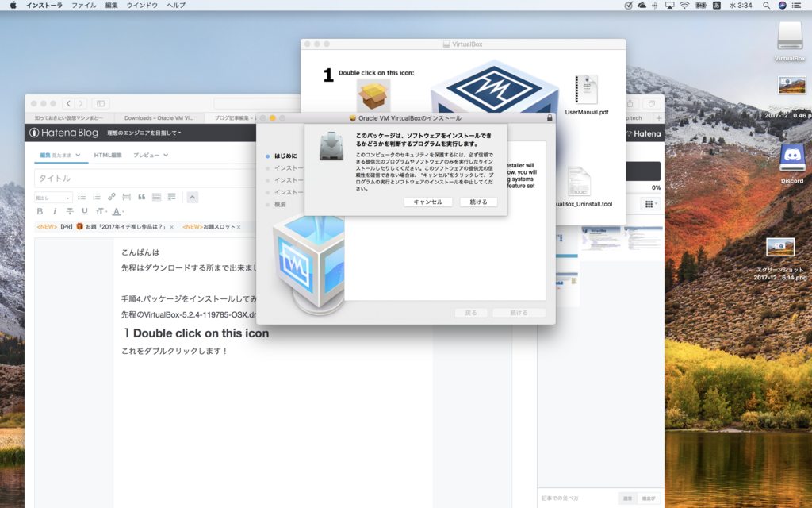Image resolution: width=812 pixels, height=508 pixels.
Task: Open 見出し heading dropdown
Action: pyautogui.click(x=53, y=198)
